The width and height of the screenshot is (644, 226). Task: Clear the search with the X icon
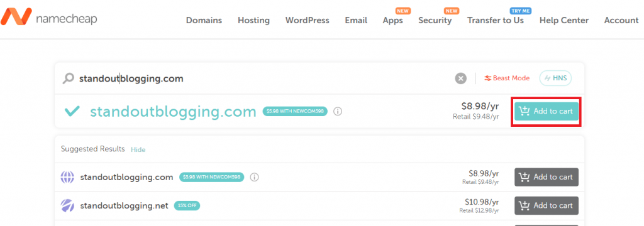point(461,78)
